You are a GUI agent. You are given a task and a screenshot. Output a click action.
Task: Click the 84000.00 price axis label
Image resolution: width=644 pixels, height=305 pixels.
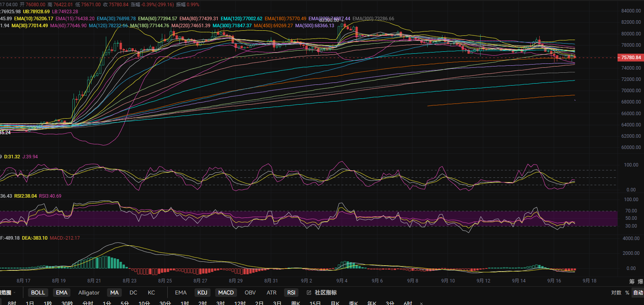coord(631,11)
